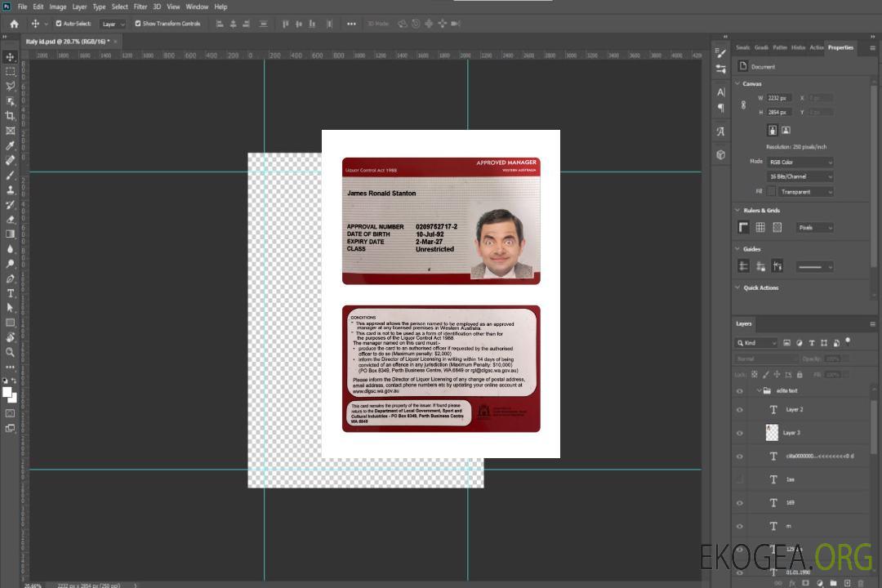Select the Lasso tool
Image resolution: width=882 pixels, height=588 pixels.
[11, 86]
